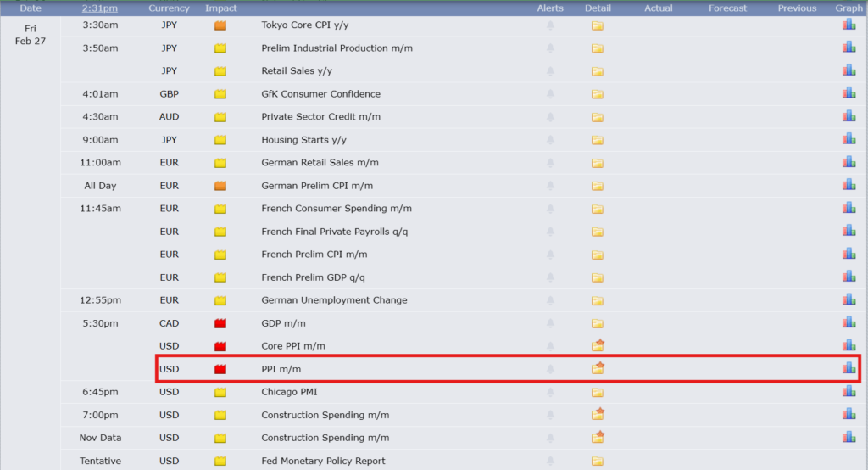This screenshot has height=470, width=868.
Task: Click the Impact column header
Action: (x=220, y=8)
